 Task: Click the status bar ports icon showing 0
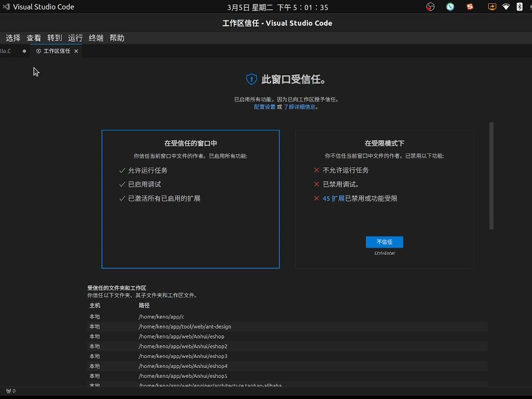pos(11,391)
